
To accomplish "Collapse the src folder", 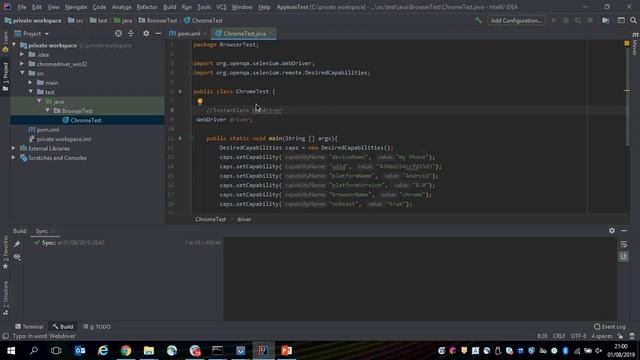I will click(22, 73).
